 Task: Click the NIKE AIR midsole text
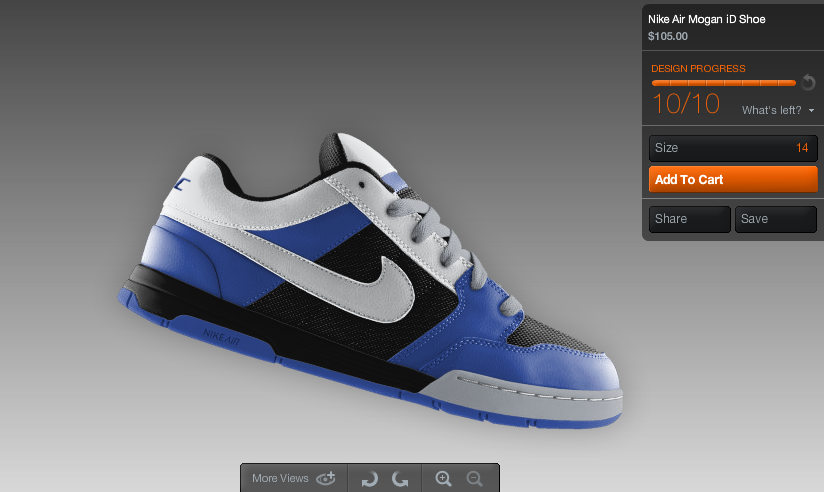click(221, 337)
